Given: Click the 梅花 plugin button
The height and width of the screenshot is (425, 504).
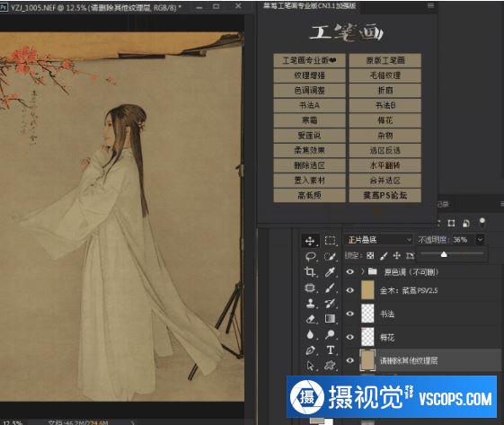Looking at the screenshot, I should (385, 120).
